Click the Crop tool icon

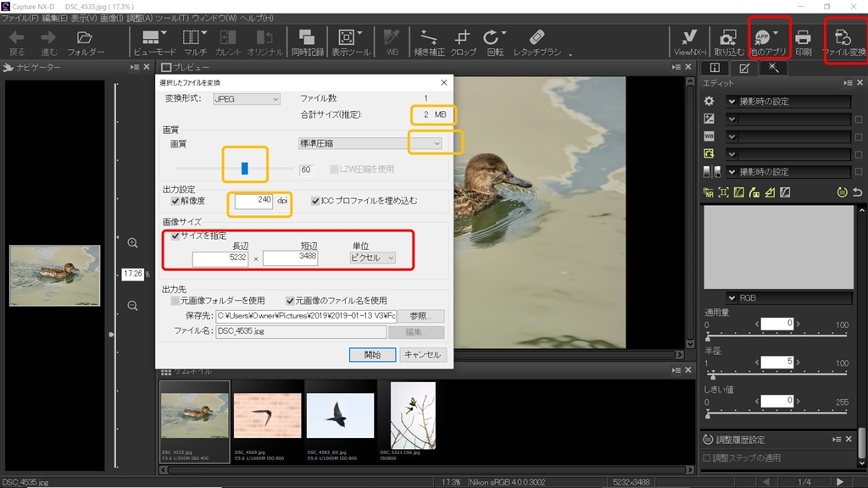pyautogui.click(x=463, y=38)
